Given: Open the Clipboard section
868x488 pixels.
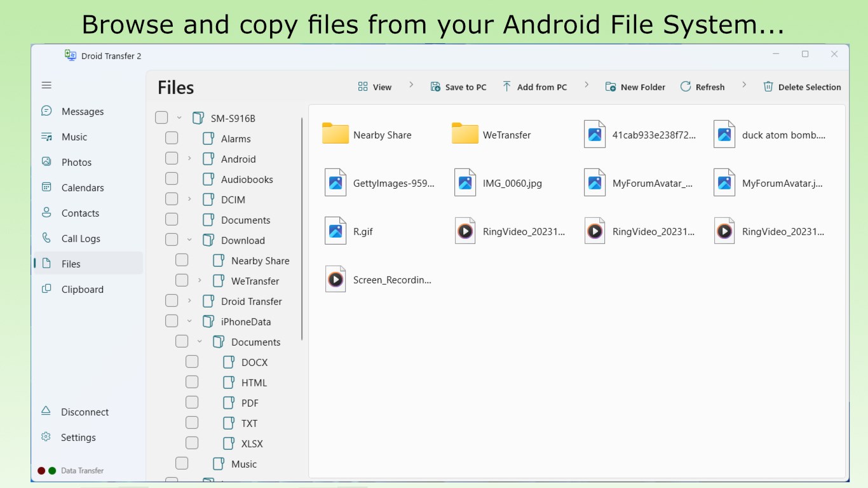Looking at the screenshot, I should 82,289.
